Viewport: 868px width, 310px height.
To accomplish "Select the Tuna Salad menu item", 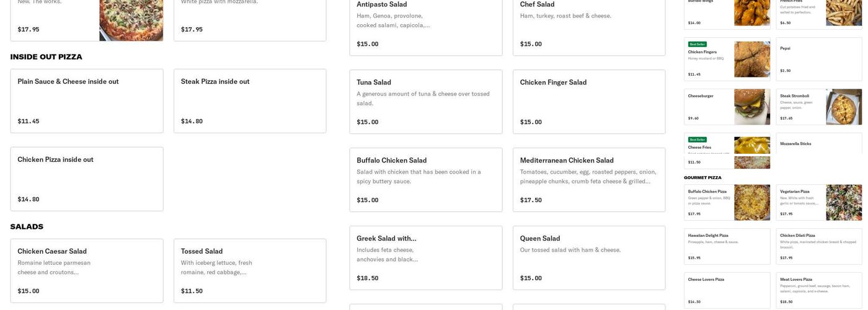I will (425, 102).
